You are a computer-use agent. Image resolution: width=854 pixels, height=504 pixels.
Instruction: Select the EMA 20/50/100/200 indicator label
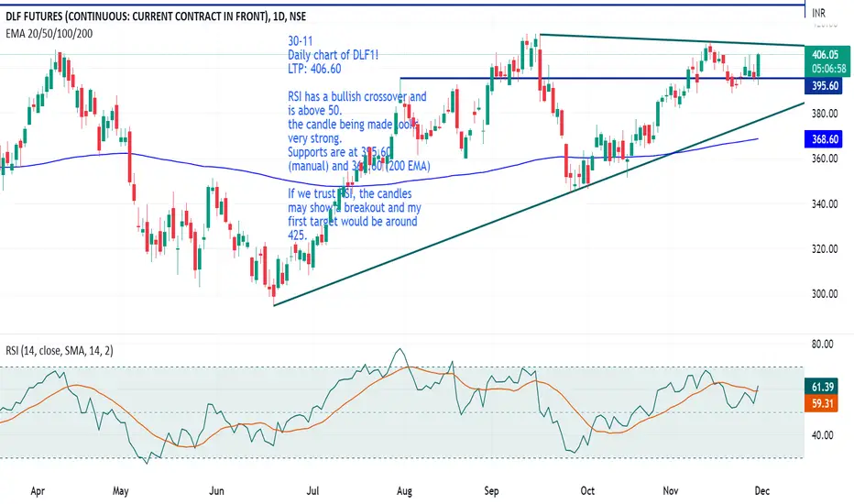click(49, 34)
